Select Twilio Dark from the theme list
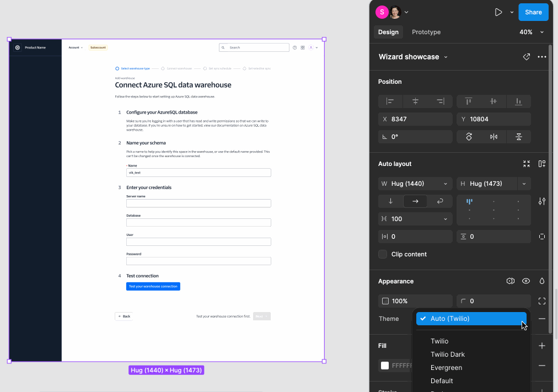Viewport: 558px width, 392px height. (x=447, y=354)
